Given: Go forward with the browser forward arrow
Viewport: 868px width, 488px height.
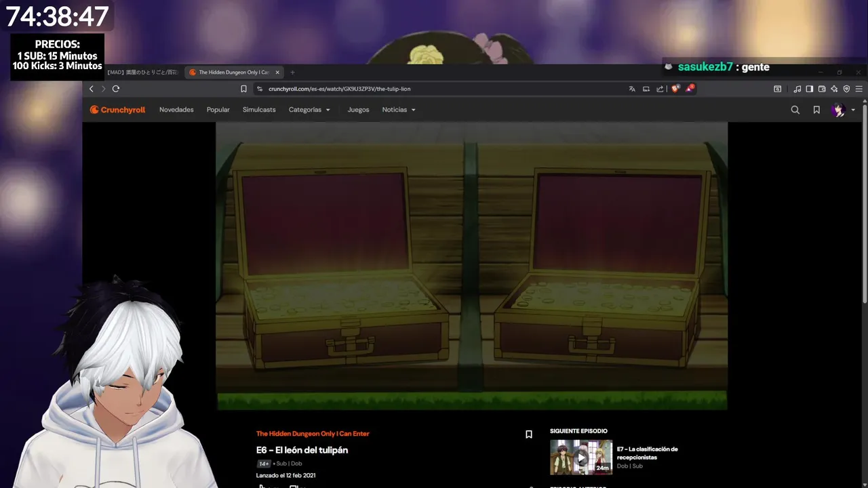Looking at the screenshot, I should tap(104, 89).
